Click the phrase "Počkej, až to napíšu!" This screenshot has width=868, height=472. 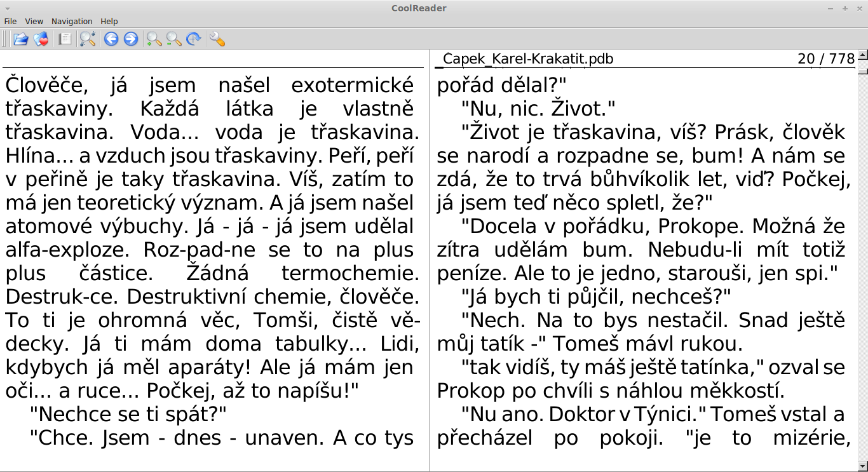(253, 391)
